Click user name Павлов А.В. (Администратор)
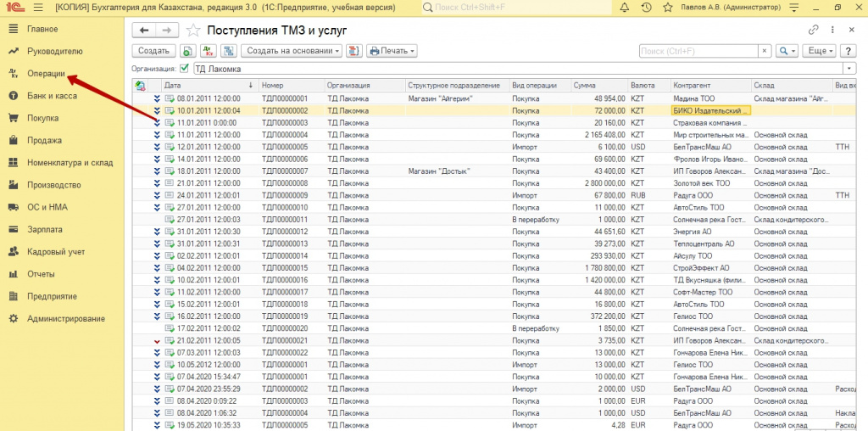This screenshot has height=431, width=868. pos(731,8)
